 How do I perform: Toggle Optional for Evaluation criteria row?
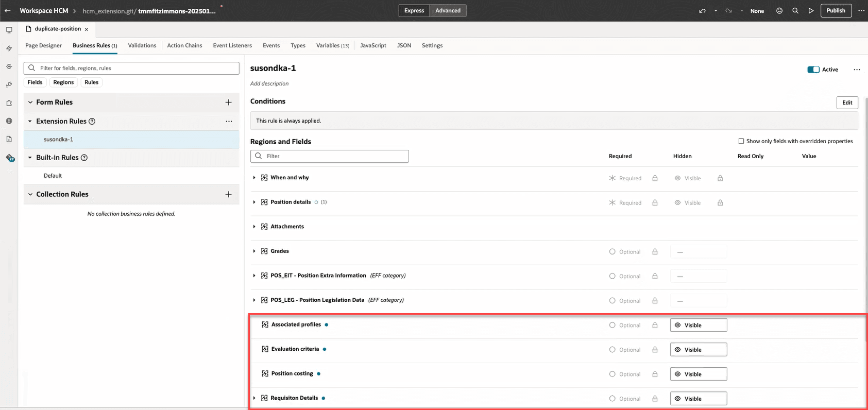click(625, 350)
